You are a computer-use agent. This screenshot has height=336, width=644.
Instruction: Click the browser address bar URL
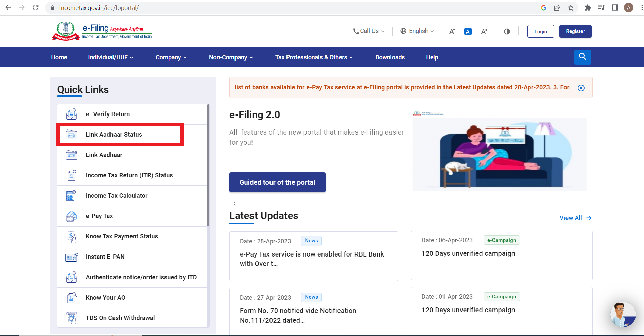[99, 8]
